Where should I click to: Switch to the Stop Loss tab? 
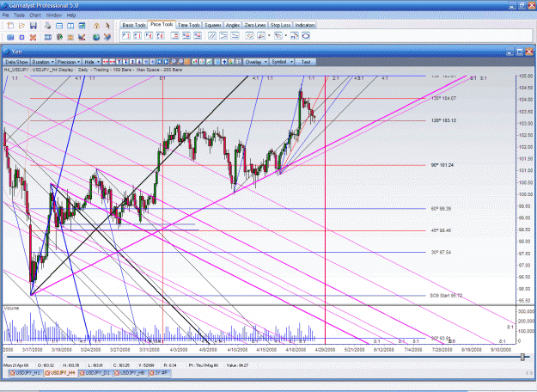pyautogui.click(x=280, y=25)
